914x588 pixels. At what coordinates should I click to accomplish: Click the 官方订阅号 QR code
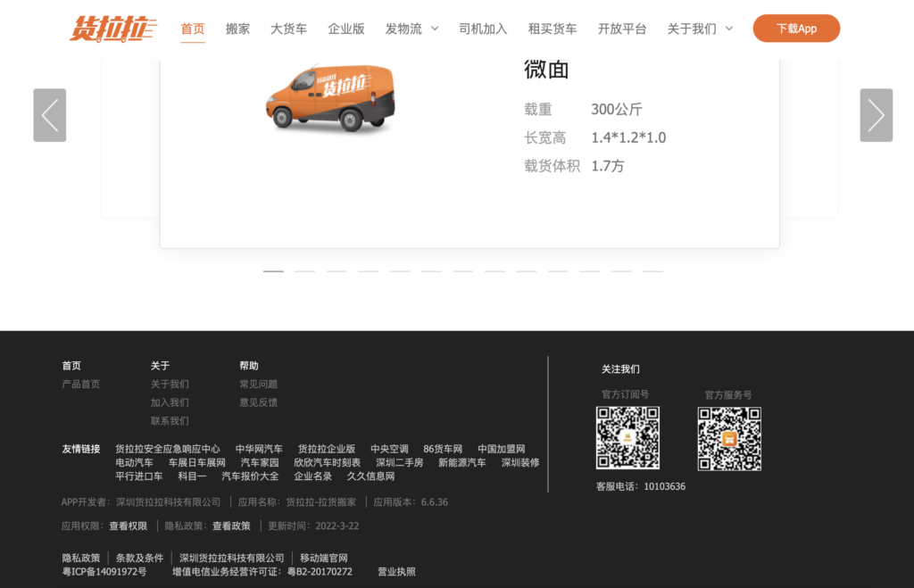pos(627,437)
